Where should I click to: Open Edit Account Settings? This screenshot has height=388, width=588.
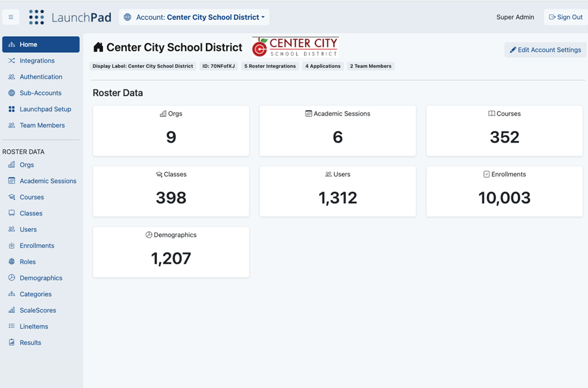[x=545, y=50]
